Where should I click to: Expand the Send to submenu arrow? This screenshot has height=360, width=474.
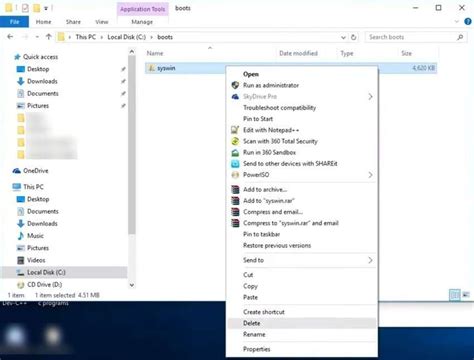pos(370,260)
